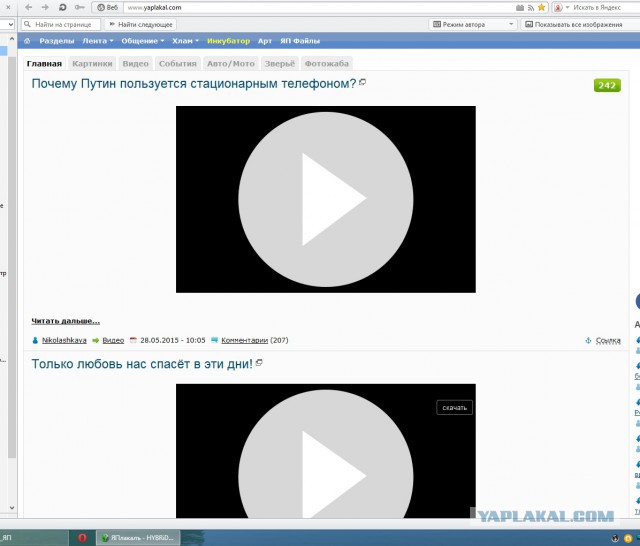Click the Opera icon in the taskbar
640x546 pixels.
click(82, 538)
